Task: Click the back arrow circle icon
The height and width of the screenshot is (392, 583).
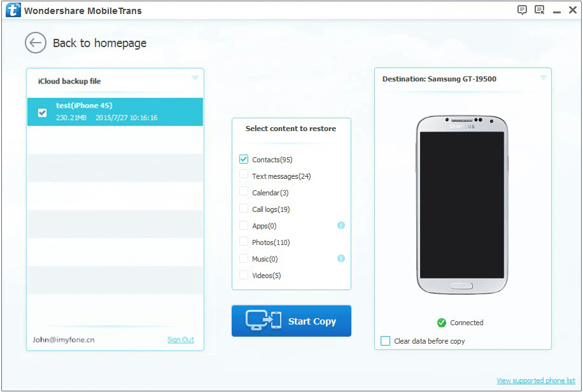Action: 36,43
